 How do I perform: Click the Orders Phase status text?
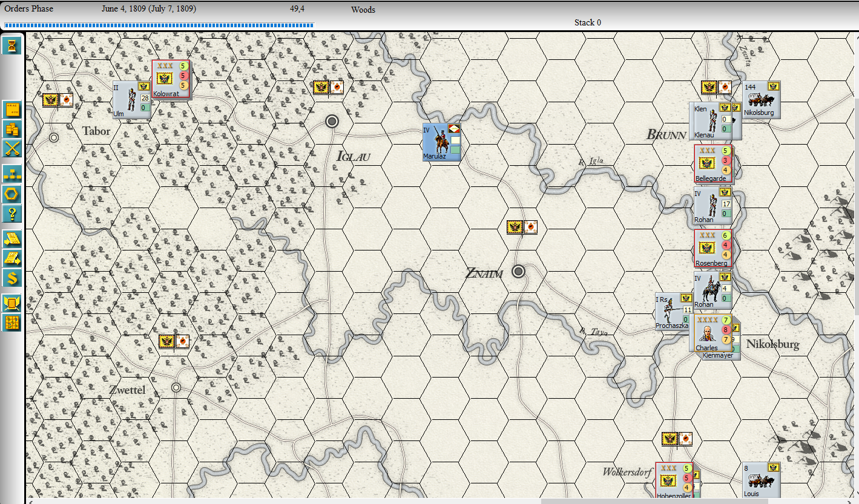coord(28,9)
